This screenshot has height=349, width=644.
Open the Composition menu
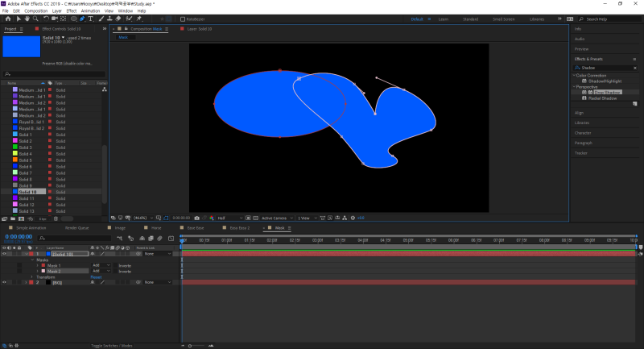click(35, 10)
